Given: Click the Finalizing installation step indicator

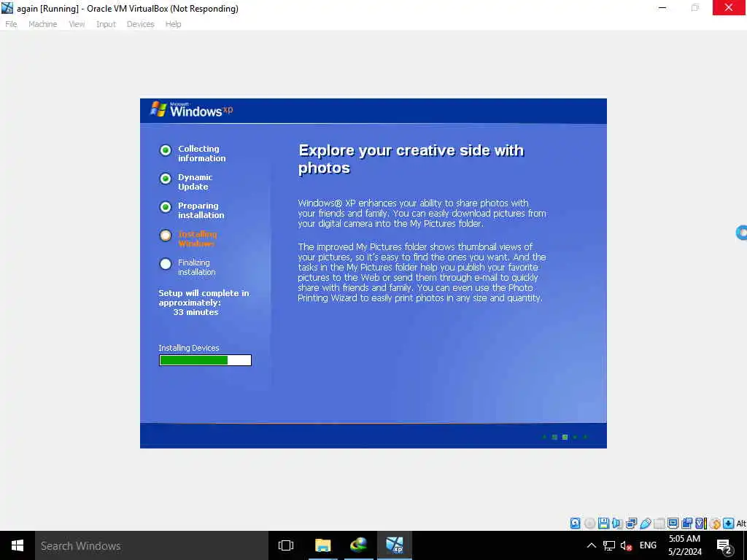Looking at the screenshot, I should pos(166,264).
